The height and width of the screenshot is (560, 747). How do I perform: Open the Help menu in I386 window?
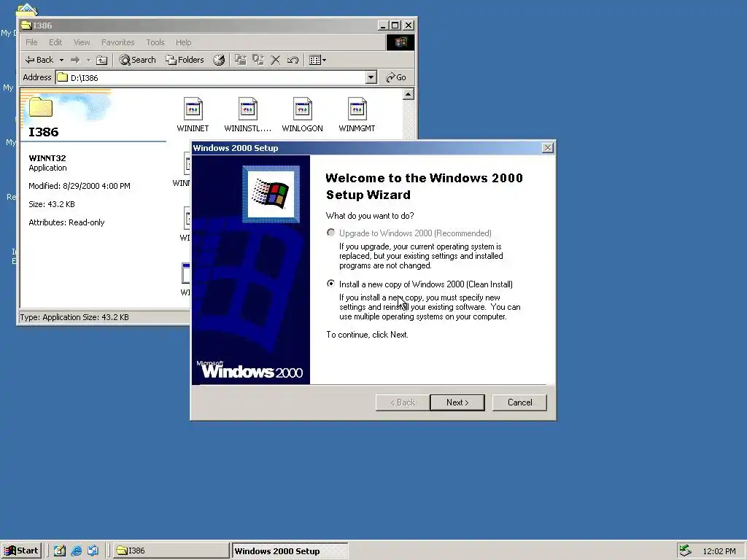click(183, 42)
